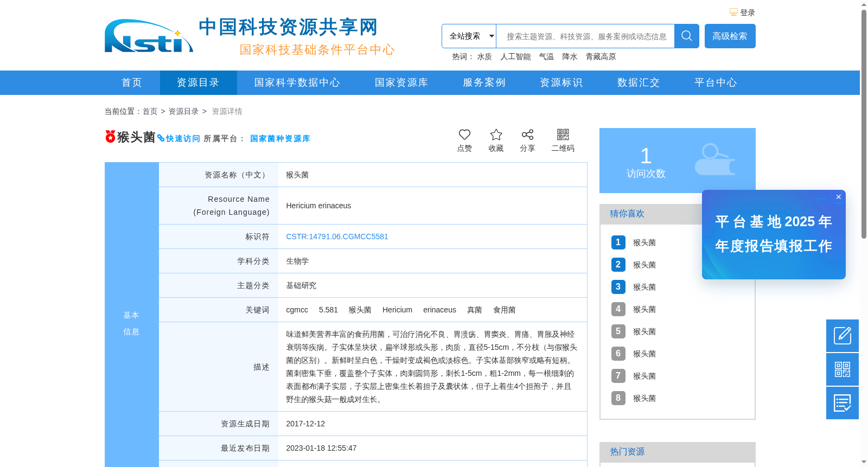Open the 服务案例 navigation tab
The height and width of the screenshot is (467, 868).
tap(484, 82)
